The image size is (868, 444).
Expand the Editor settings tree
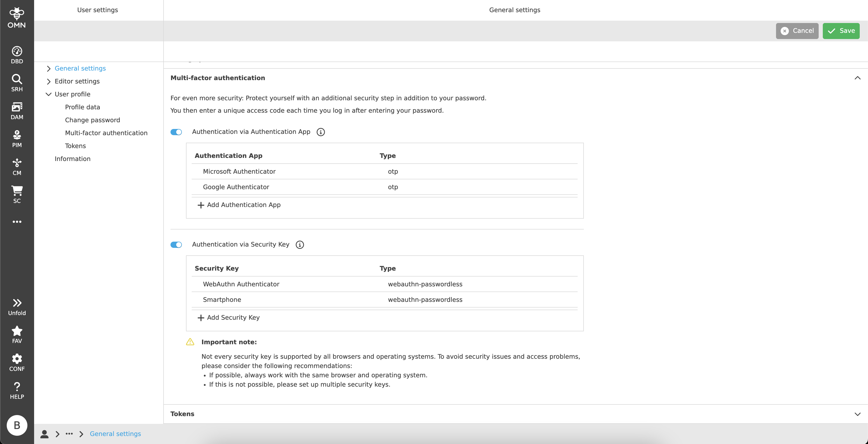click(77, 81)
